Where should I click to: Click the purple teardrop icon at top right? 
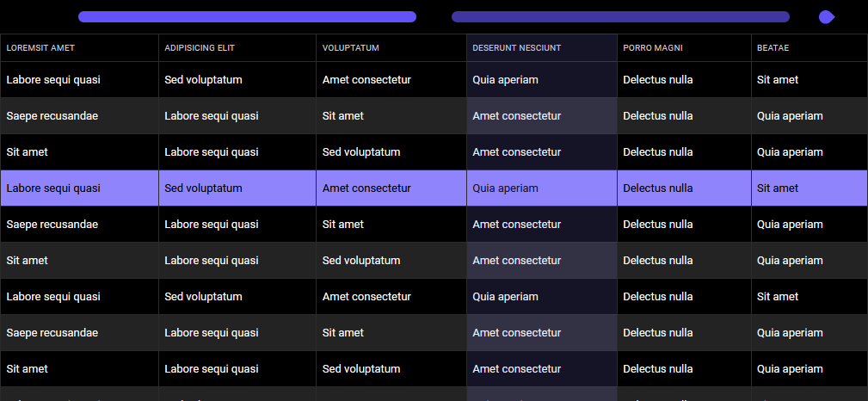(827, 17)
